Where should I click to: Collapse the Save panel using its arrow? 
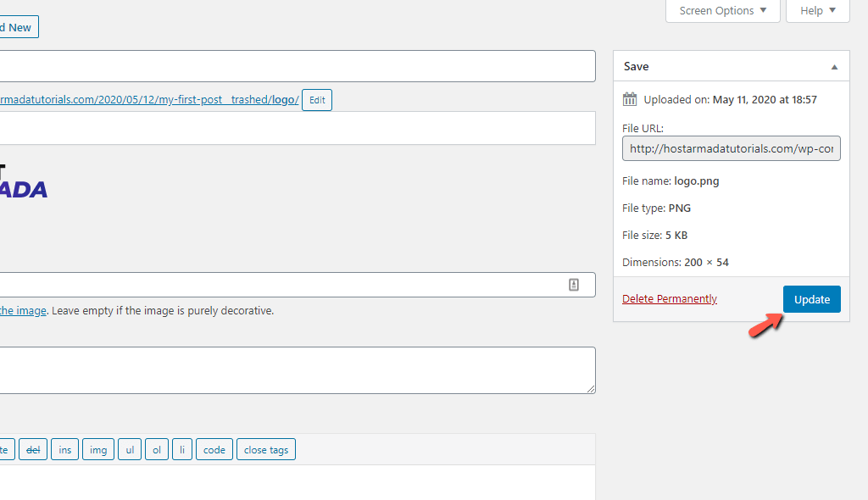pyautogui.click(x=834, y=67)
